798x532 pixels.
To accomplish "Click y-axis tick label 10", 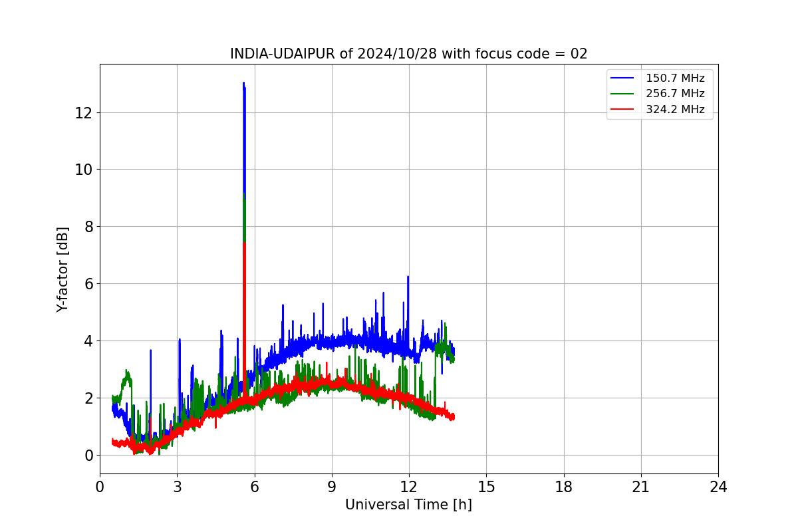I will [83, 170].
